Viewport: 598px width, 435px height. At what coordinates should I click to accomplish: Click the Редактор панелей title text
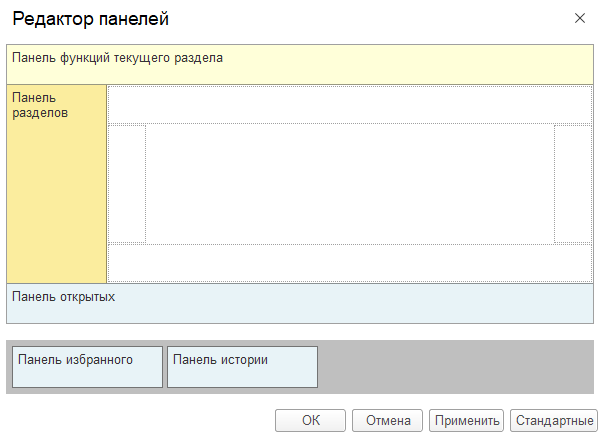90,19
